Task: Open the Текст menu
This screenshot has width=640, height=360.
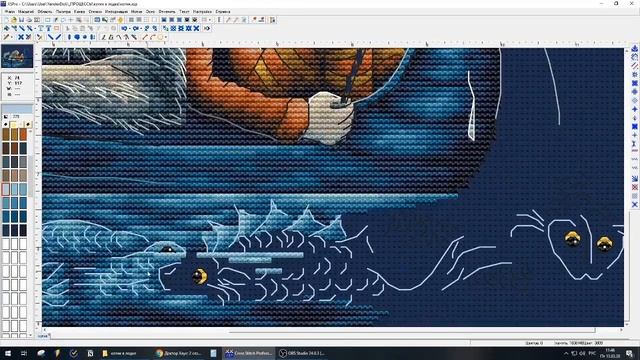Action: [184, 12]
